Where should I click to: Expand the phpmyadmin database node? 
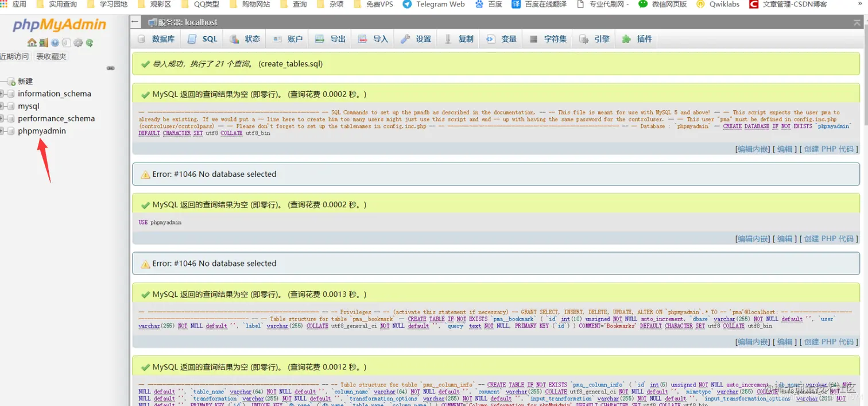point(2,131)
